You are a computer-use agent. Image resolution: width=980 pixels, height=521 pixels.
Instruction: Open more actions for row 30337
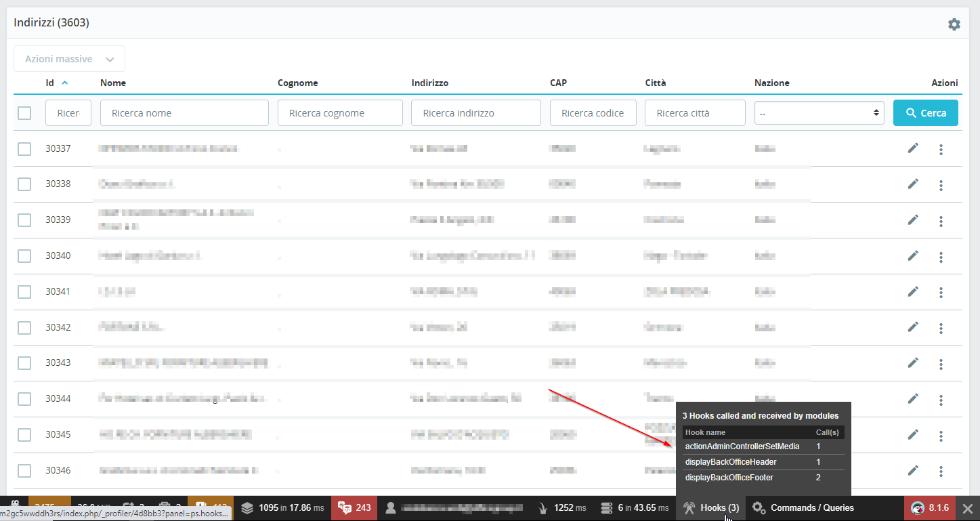point(941,149)
